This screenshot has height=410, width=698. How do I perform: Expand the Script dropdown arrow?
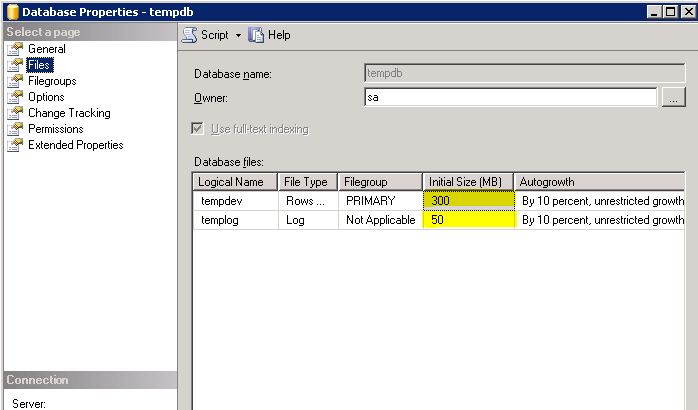tap(239, 36)
